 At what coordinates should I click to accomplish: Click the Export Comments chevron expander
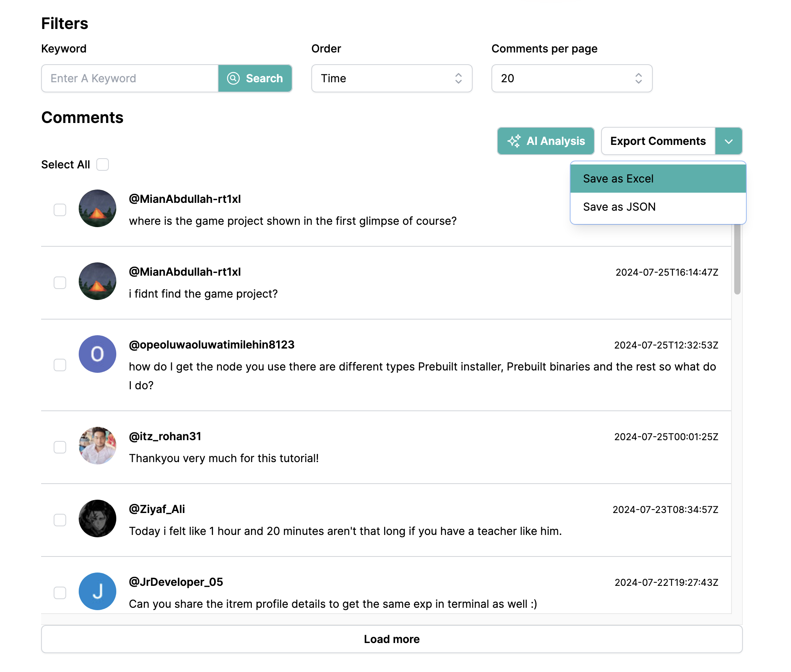(729, 141)
